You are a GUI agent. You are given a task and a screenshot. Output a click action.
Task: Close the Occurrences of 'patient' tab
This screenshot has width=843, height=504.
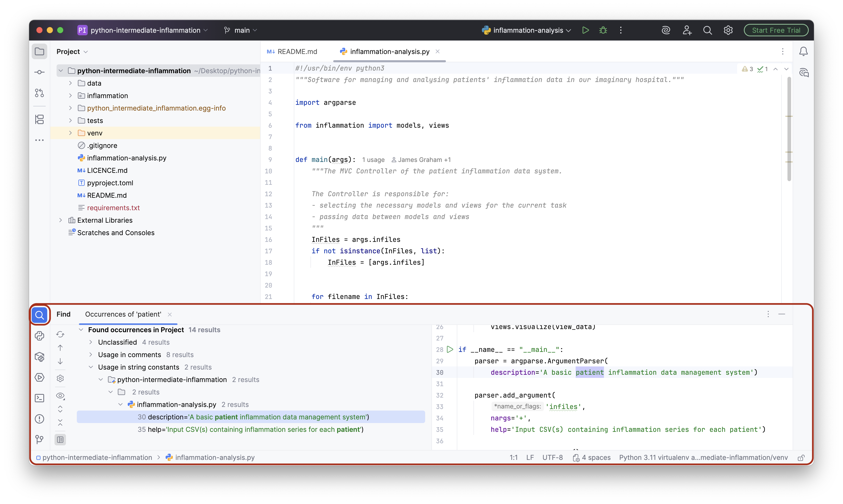[x=170, y=315]
